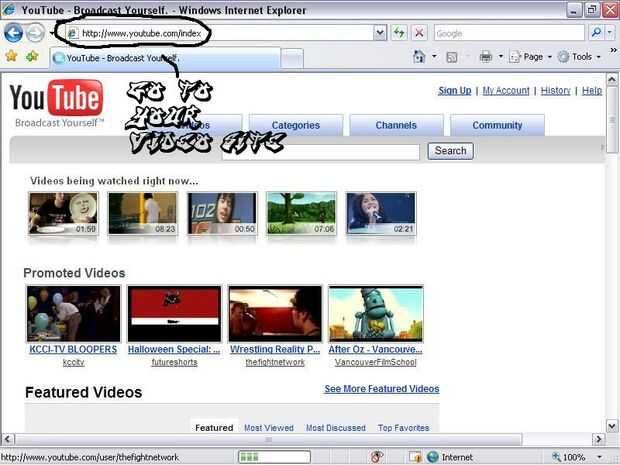Open the Tools menu dropdown
The width and height of the screenshot is (620, 465).
tap(579, 57)
